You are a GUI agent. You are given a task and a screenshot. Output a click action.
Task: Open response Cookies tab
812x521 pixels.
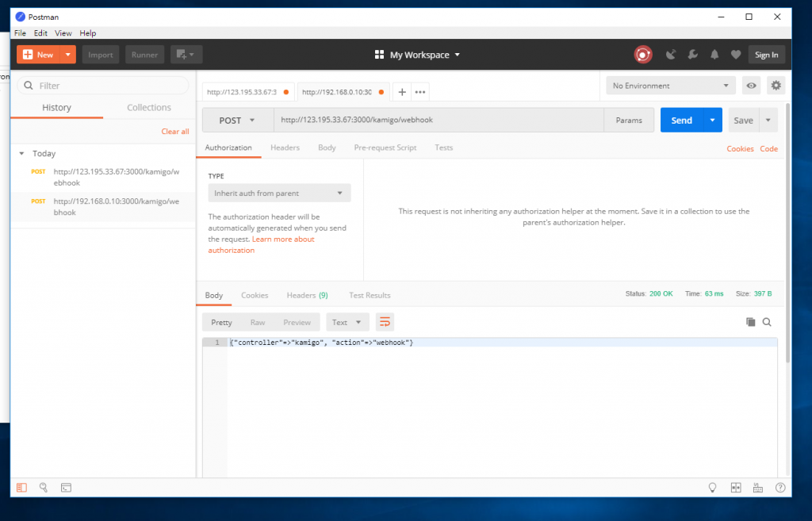click(255, 295)
